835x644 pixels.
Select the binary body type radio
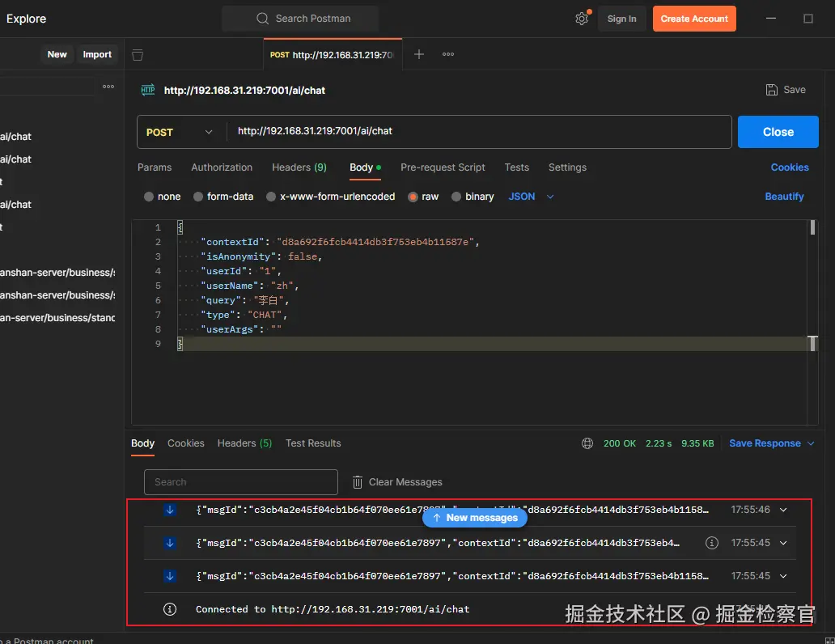click(x=456, y=197)
